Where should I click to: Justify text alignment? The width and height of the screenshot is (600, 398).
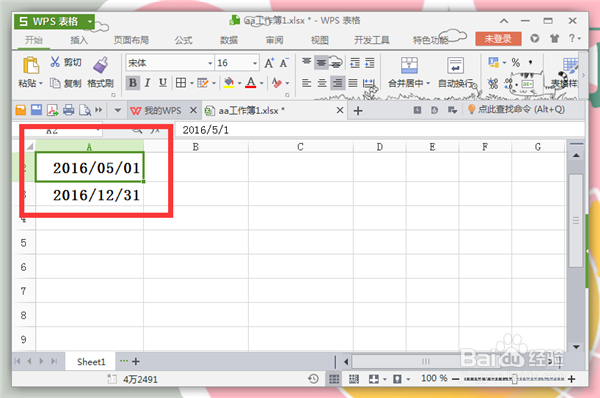353,83
